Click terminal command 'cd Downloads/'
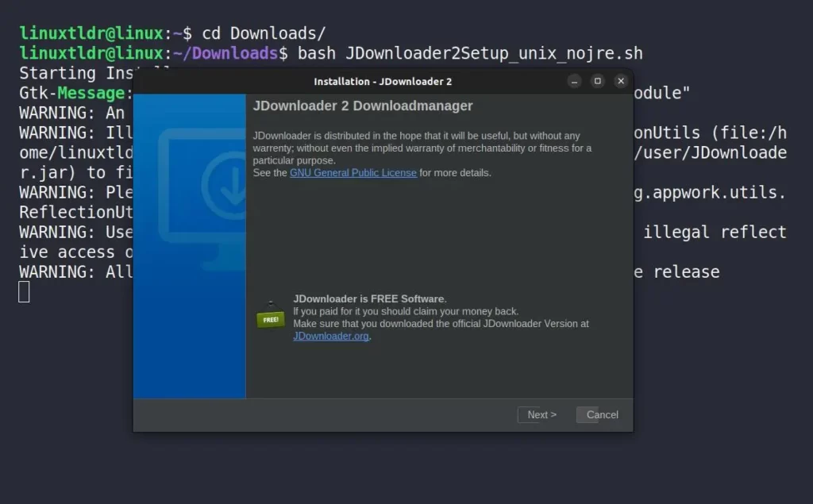This screenshot has height=504, width=813. click(x=264, y=33)
